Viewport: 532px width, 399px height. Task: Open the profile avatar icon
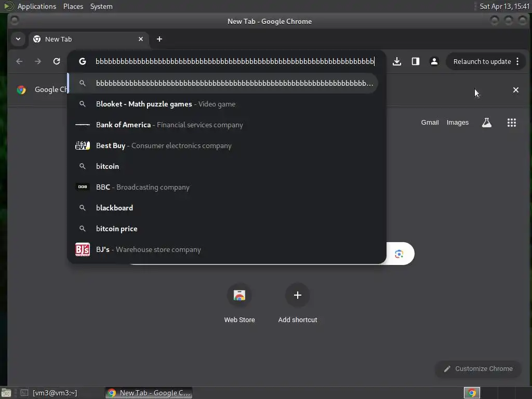pyautogui.click(x=434, y=61)
